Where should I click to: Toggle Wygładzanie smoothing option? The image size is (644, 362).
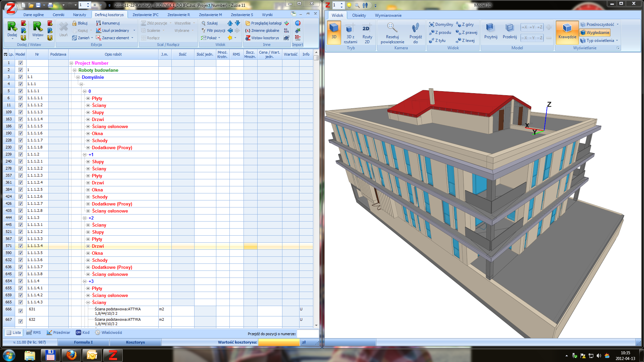tap(595, 33)
